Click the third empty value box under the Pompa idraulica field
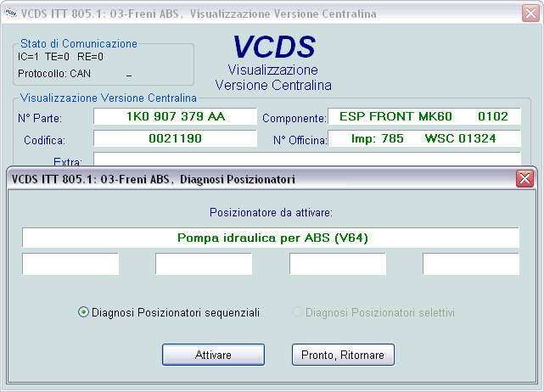544x392 pixels. (x=338, y=264)
